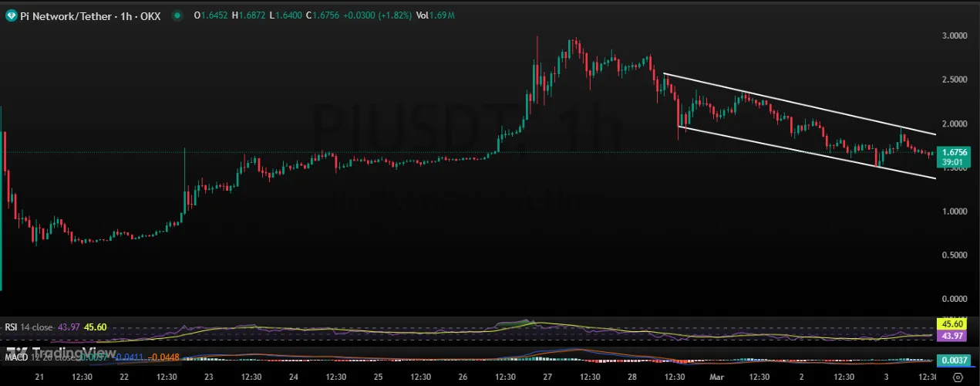Click the Mar date on time axis
The width and height of the screenshot is (980, 386).
[716, 377]
